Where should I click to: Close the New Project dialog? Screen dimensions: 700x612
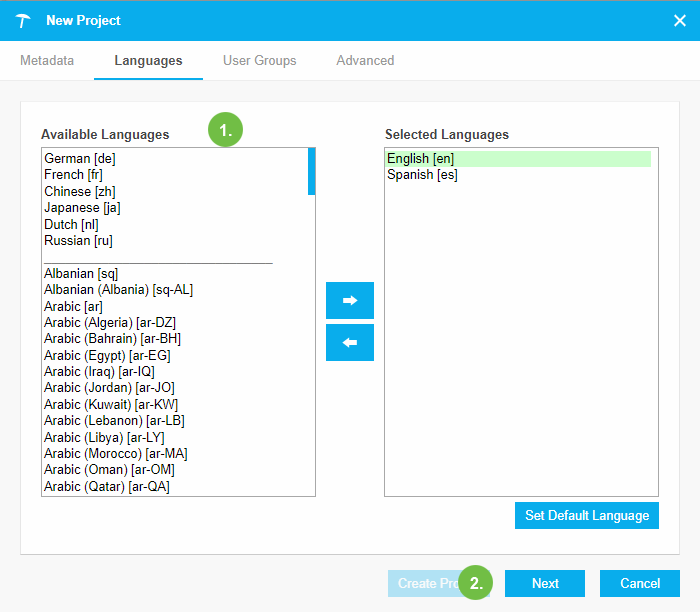click(x=679, y=21)
